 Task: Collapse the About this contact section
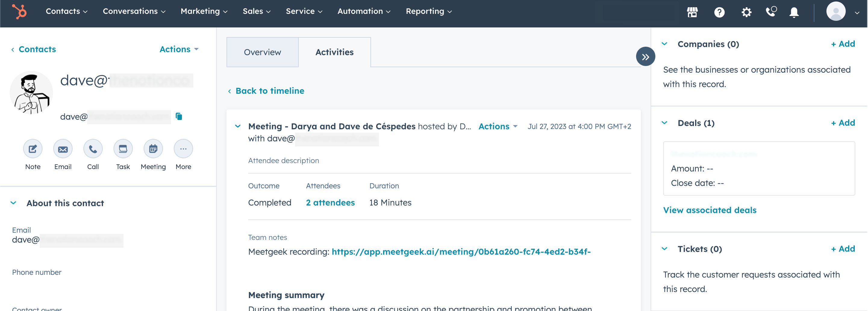pyautogui.click(x=14, y=203)
